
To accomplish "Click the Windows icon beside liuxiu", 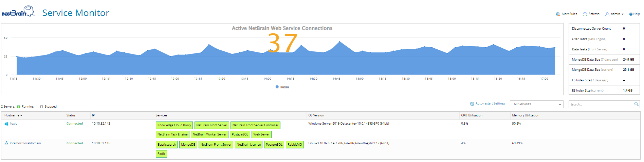I will tap(6, 124).
